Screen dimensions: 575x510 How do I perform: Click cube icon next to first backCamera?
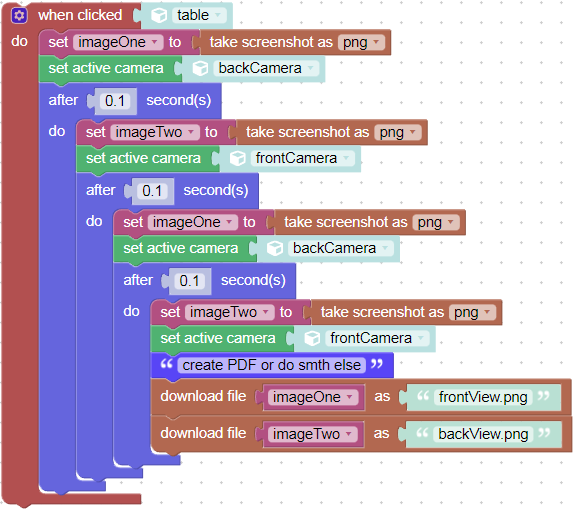point(200,69)
